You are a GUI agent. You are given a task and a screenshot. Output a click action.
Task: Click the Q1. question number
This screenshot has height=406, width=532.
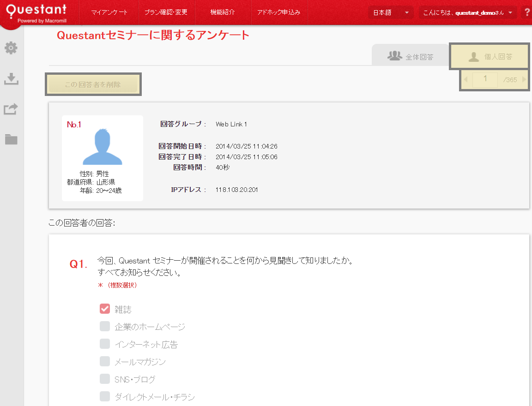79,264
